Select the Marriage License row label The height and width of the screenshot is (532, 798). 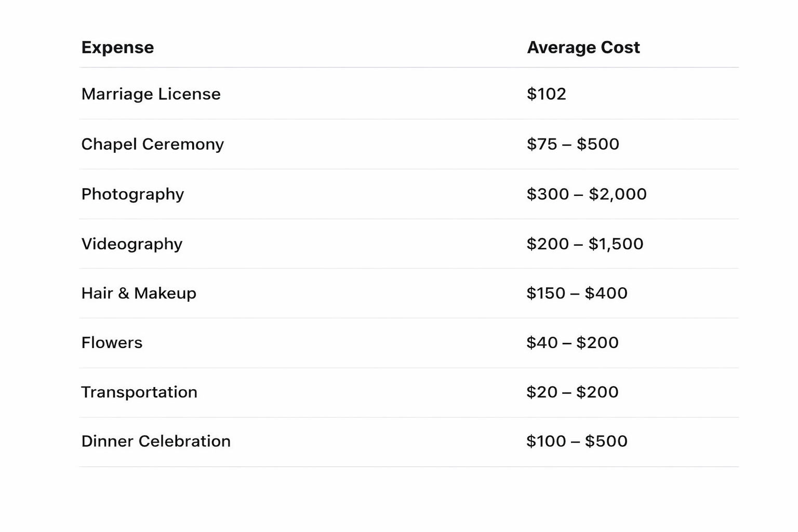(x=151, y=94)
